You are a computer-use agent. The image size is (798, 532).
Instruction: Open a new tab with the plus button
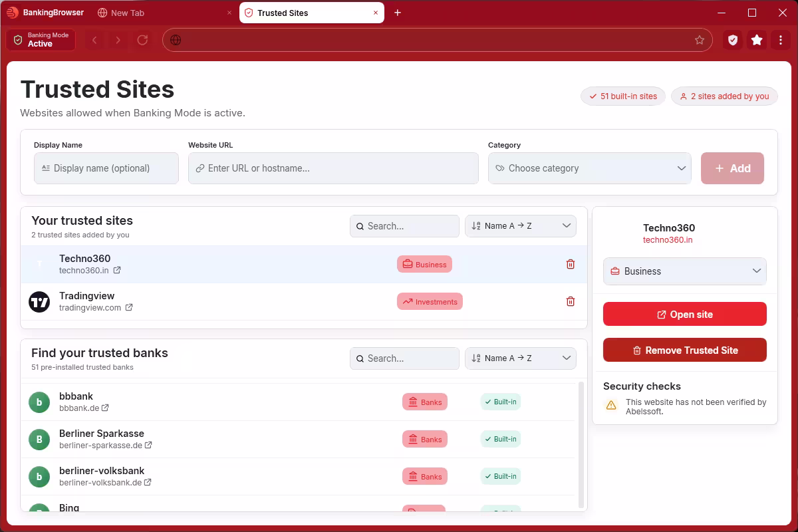click(x=398, y=13)
